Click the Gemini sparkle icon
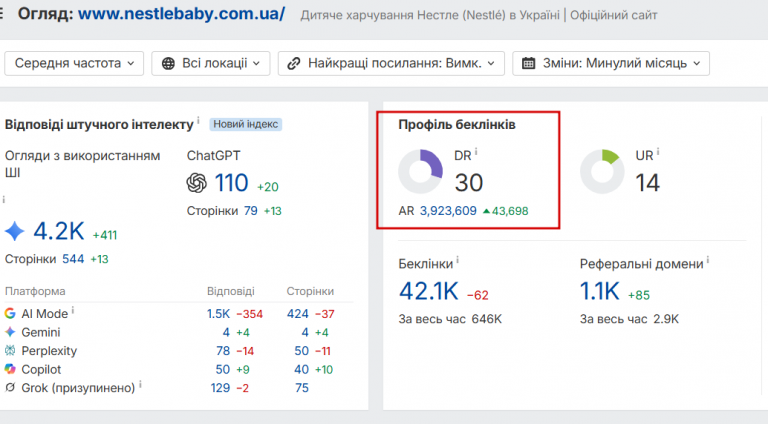This screenshot has height=424, width=768. pyautogui.click(x=10, y=332)
